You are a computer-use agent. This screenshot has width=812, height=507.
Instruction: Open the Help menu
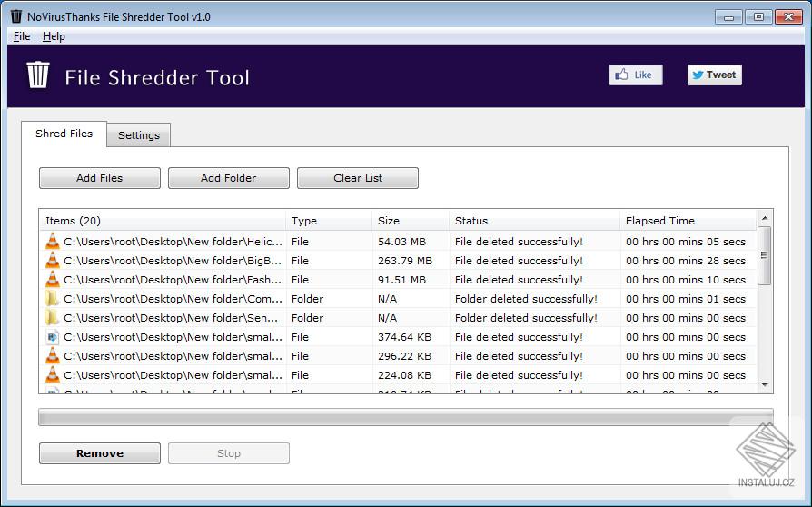click(54, 36)
